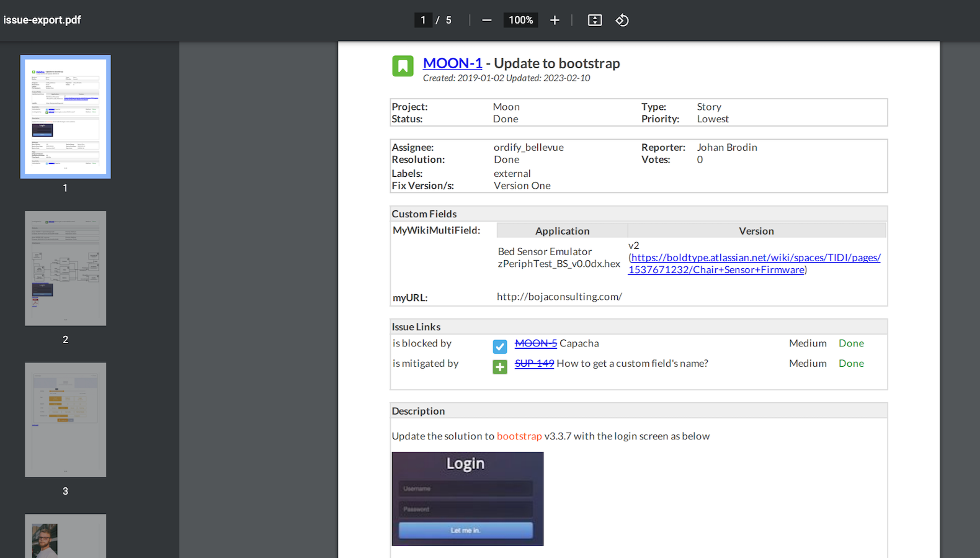
Task: Click the zoom in plus button
Action: coord(555,20)
